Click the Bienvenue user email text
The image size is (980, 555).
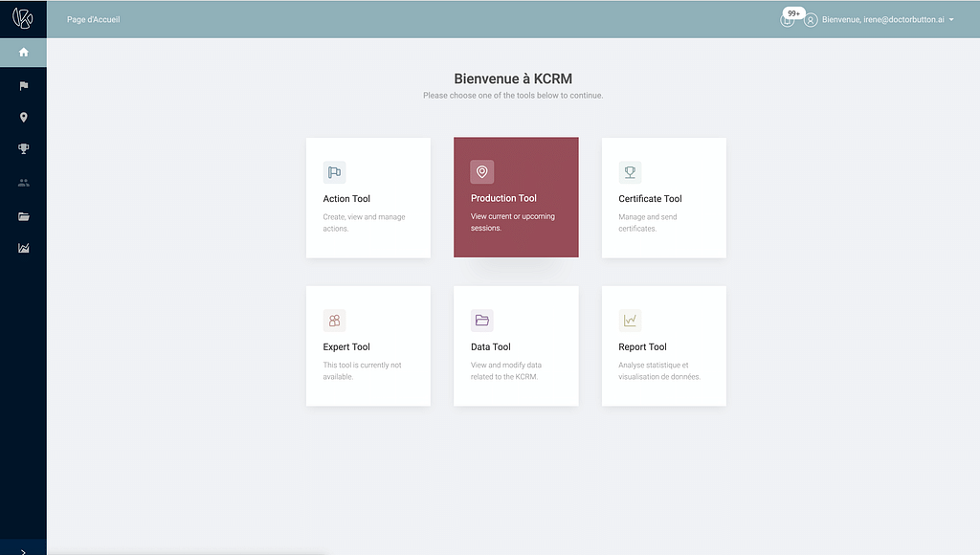point(881,20)
